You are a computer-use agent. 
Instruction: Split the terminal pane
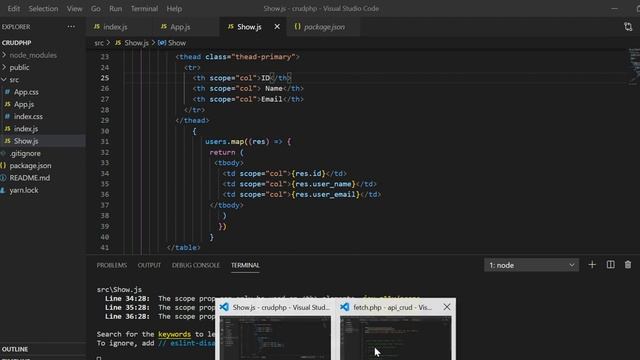611,265
